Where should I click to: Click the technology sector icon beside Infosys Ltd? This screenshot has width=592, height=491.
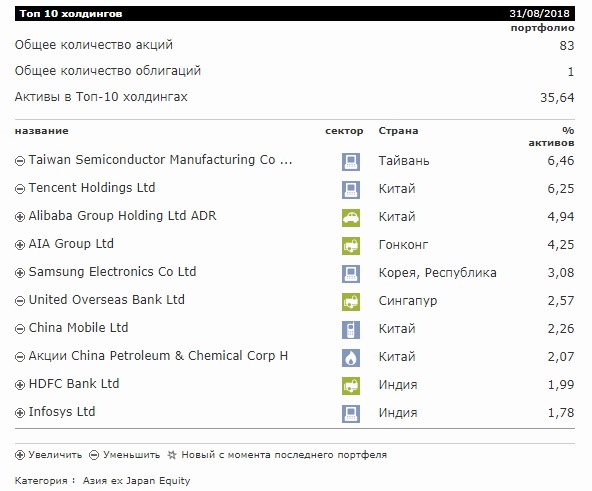(x=351, y=414)
